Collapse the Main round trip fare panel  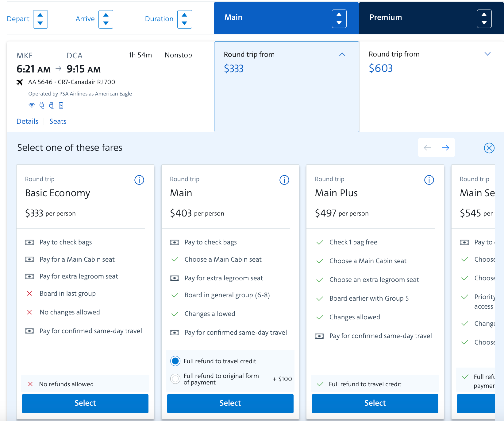342,54
